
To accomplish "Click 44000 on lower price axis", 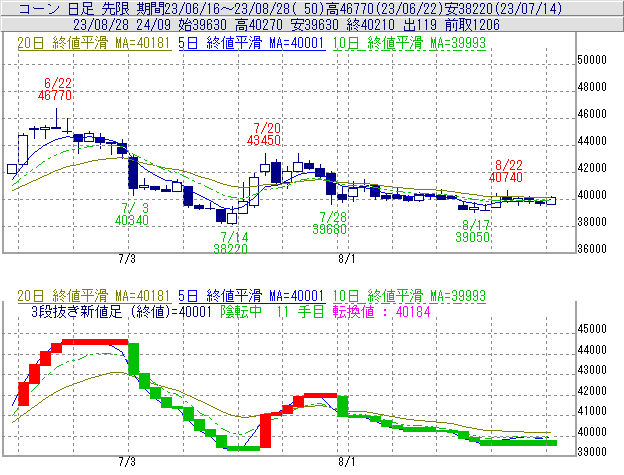I will click(592, 350).
